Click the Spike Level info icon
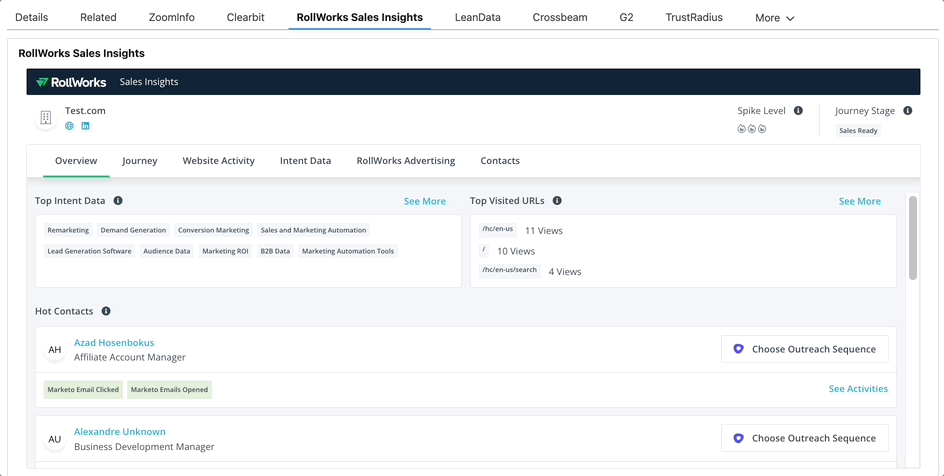944x476 pixels. point(798,111)
